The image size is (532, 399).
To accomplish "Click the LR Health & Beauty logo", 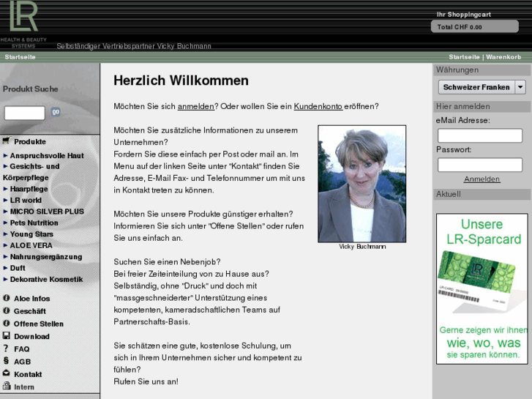I will coord(23,24).
